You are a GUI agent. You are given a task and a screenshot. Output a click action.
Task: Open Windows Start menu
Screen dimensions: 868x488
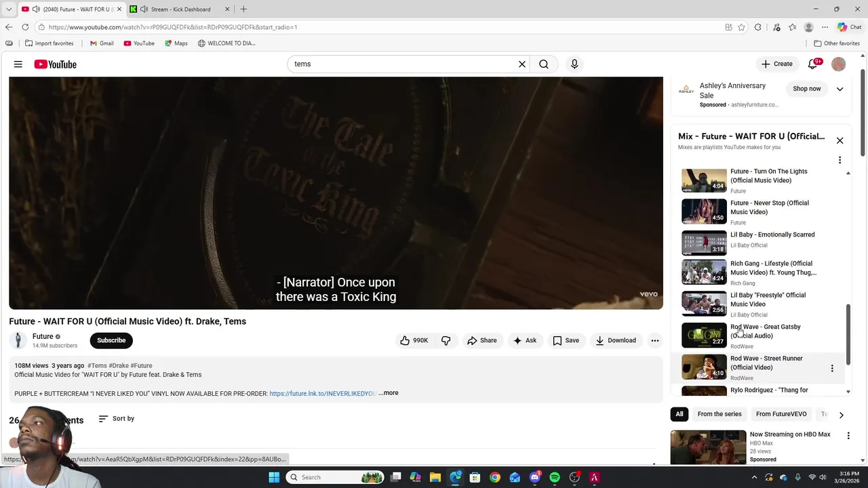tap(274, 477)
